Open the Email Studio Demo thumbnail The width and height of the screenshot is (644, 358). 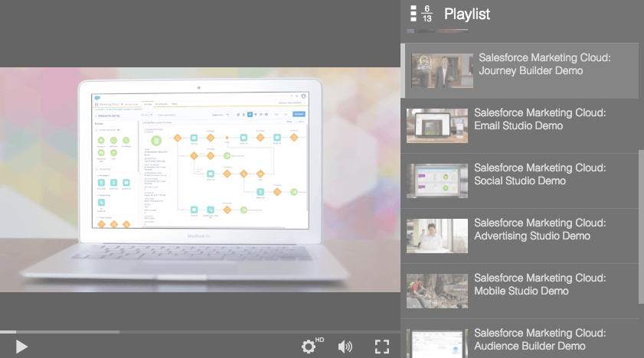coord(436,125)
